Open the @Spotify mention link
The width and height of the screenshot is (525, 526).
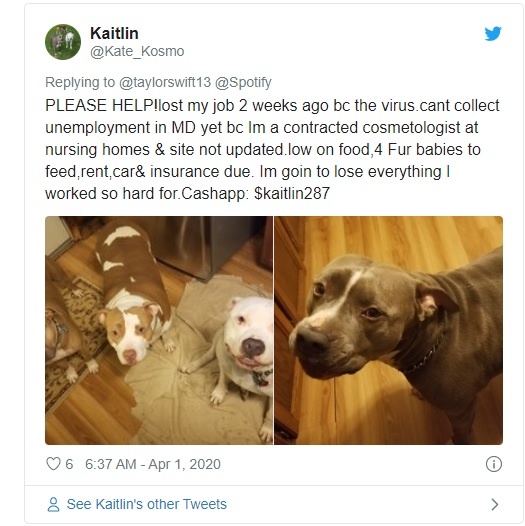pos(243,83)
